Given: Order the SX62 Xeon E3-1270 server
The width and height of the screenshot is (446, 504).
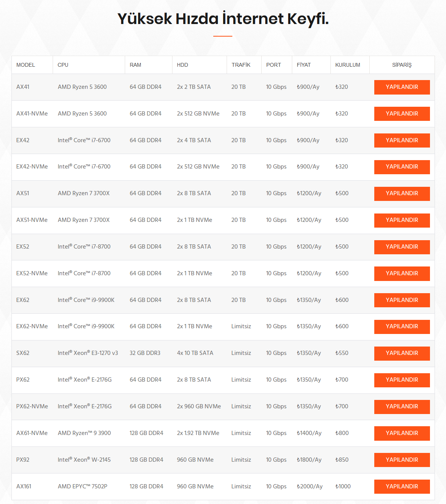Looking at the screenshot, I should point(402,353).
